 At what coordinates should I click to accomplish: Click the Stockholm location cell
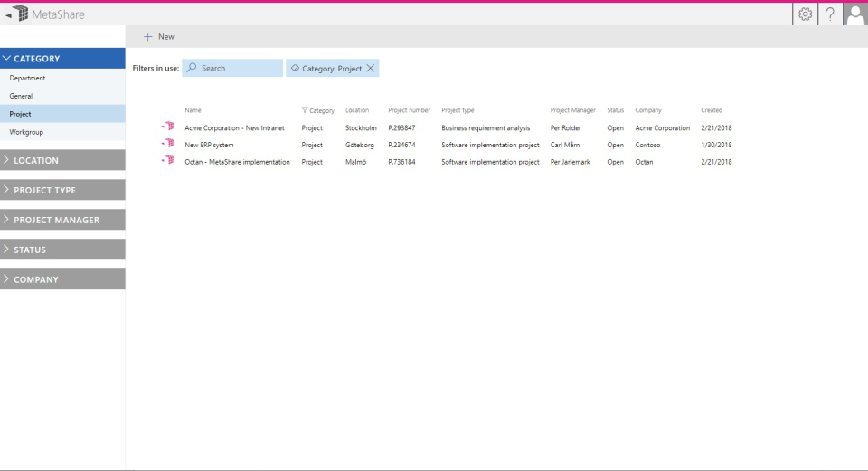point(361,127)
